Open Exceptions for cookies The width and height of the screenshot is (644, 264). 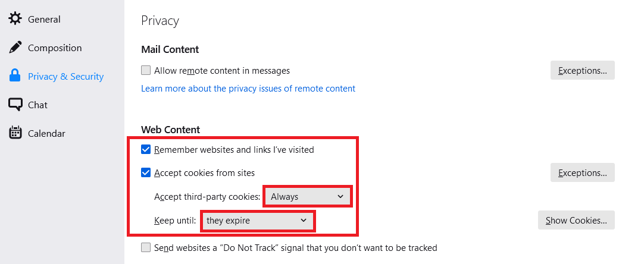(x=582, y=173)
